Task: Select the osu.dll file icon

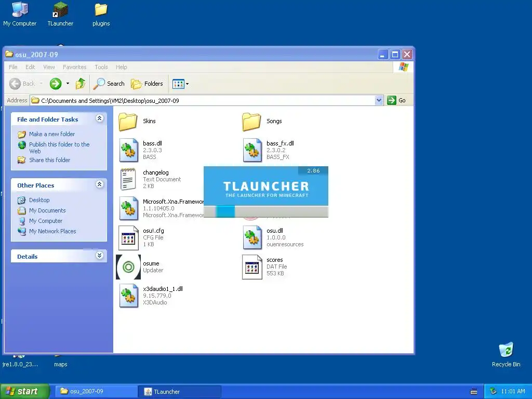Action: point(252,237)
